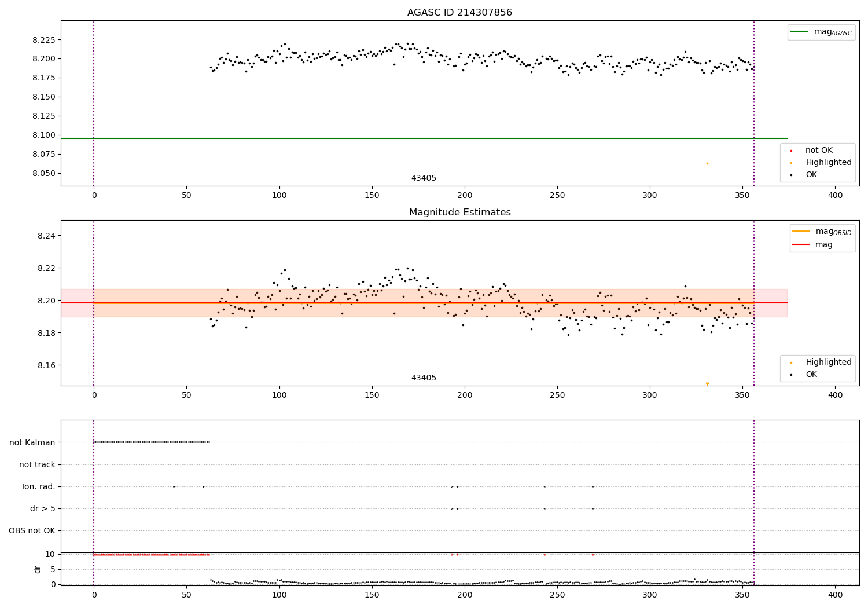Click the 'OBS not OK' axis label
Viewport: 868px width, 608px height.
[32, 530]
